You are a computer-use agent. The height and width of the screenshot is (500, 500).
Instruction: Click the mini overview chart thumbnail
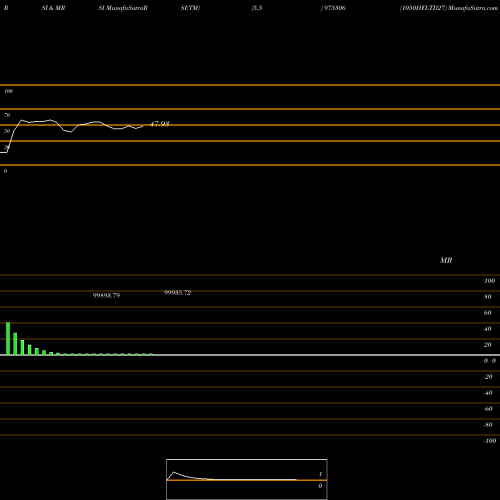tap(247, 479)
